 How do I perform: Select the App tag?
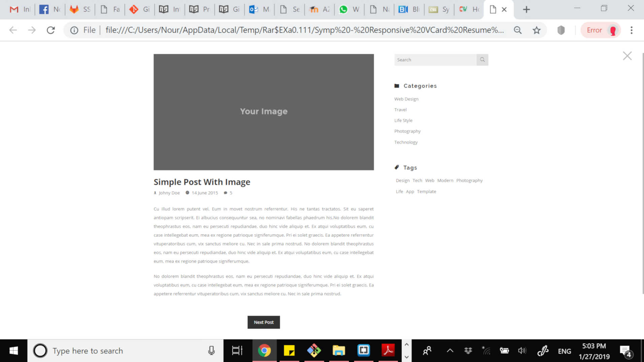(410, 192)
